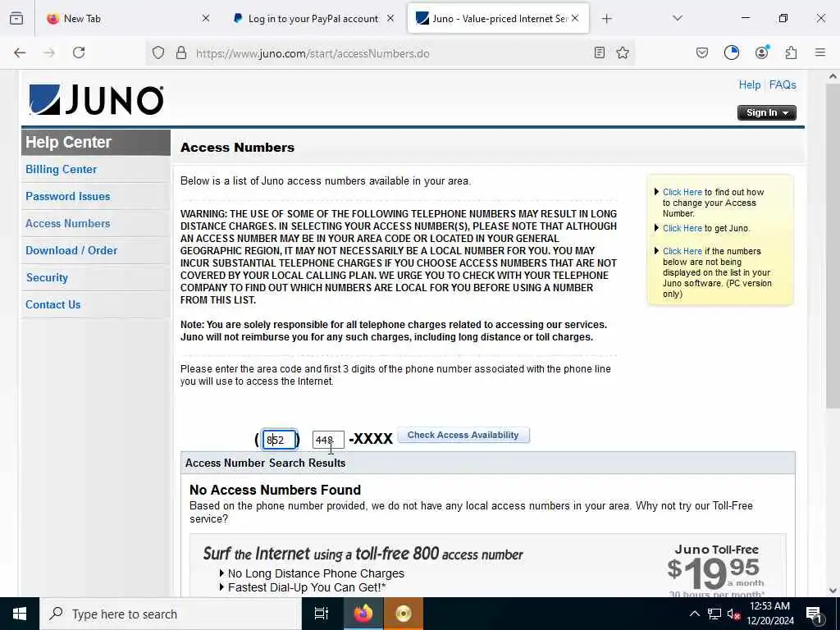Click Check Access Availability button
840x630 pixels.
pyautogui.click(x=463, y=435)
